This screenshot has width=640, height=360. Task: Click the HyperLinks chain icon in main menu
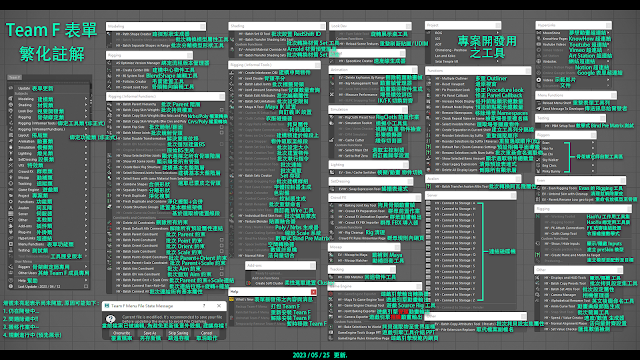click(x=11, y=238)
